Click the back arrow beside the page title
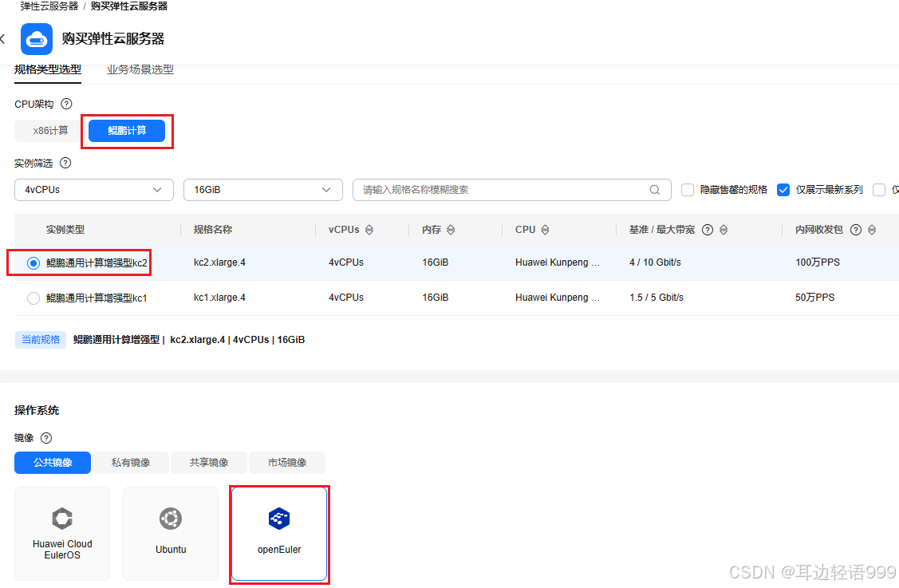This screenshot has height=588, width=899. (x=3, y=39)
